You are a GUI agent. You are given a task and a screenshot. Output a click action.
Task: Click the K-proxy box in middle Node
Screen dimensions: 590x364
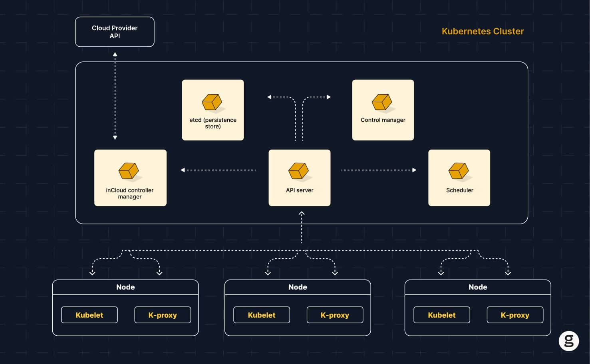335,315
